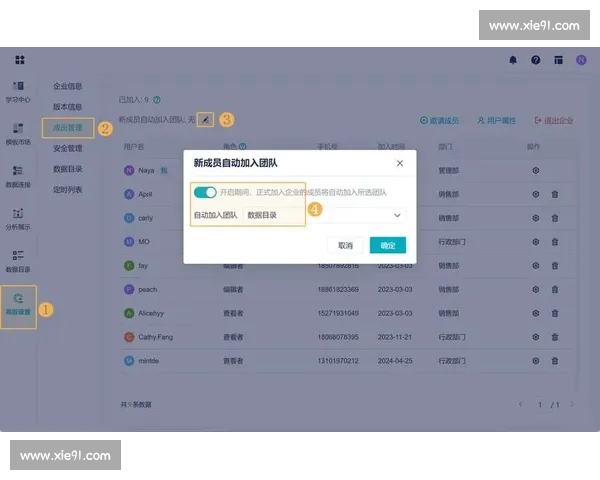Open the app grid icon at top left
This screenshot has height=480, width=600.
tap(20, 60)
